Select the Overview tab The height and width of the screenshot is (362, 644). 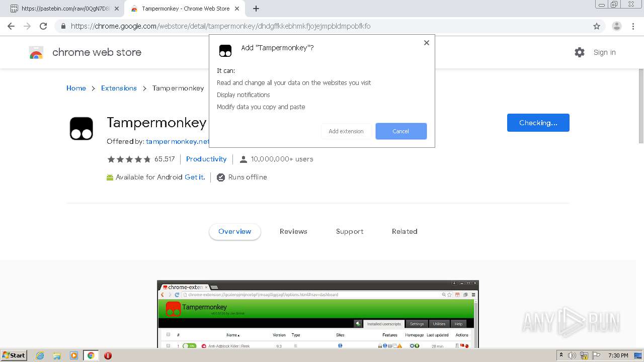[234, 231]
